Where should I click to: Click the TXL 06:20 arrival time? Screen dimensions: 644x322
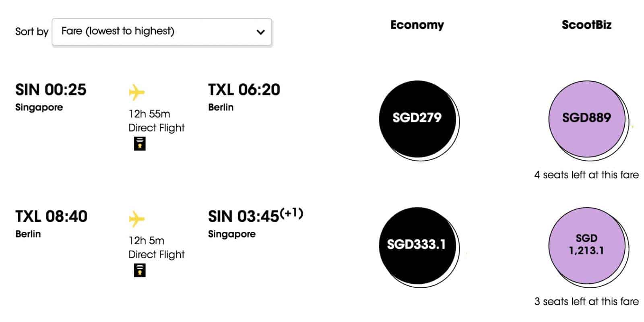tap(244, 90)
